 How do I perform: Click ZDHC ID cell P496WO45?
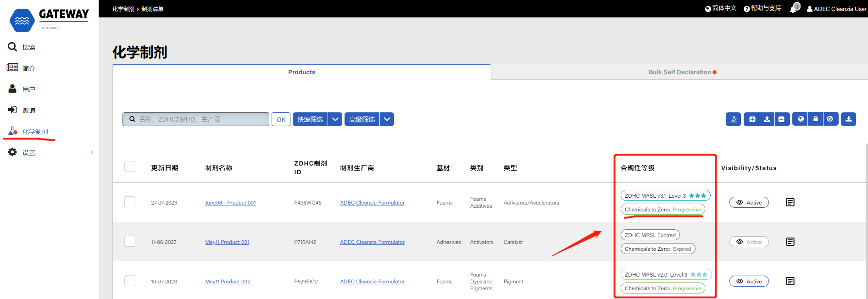coord(308,203)
